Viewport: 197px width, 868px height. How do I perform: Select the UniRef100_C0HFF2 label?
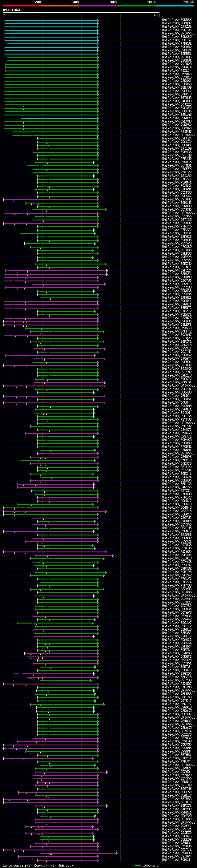pos(177,332)
